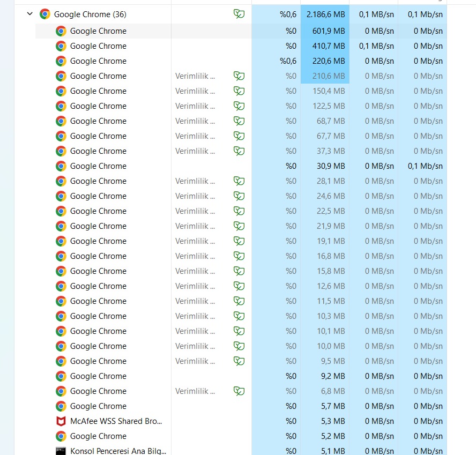Image resolution: width=476 pixels, height=455 pixels.
Task: Click the efficiency leaf icon in the 6,8 MB row
Action: pyautogui.click(x=239, y=391)
